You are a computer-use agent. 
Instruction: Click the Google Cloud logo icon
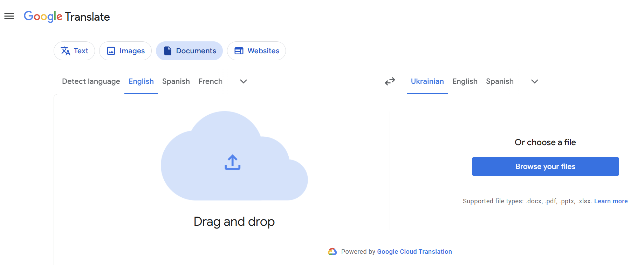pyautogui.click(x=332, y=252)
